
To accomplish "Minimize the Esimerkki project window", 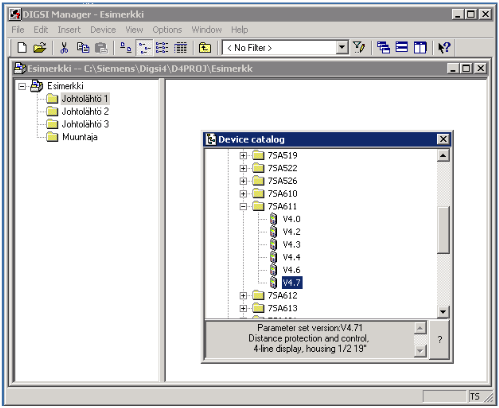I will pyautogui.click(x=452, y=68).
